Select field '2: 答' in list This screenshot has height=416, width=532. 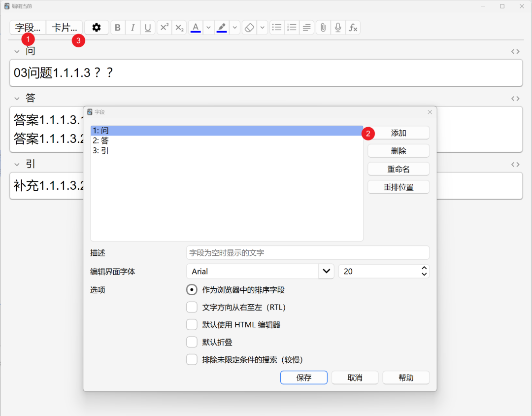coord(227,140)
